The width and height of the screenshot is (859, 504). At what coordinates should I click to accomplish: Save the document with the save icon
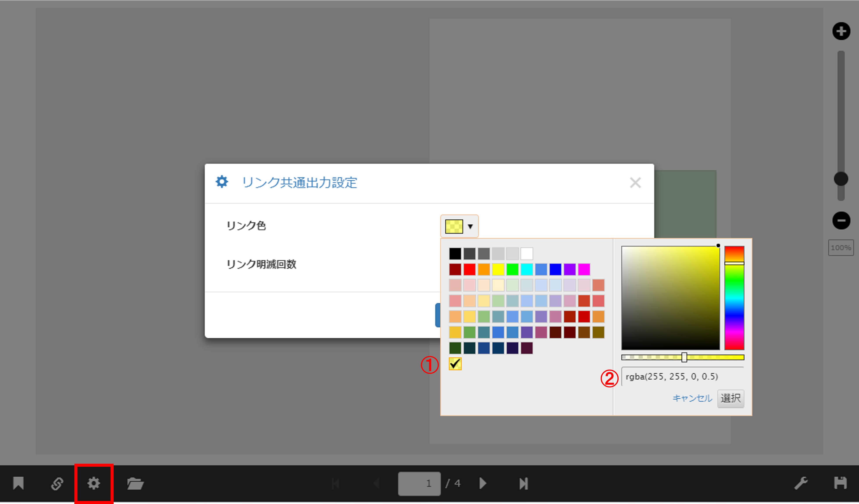click(x=840, y=483)
